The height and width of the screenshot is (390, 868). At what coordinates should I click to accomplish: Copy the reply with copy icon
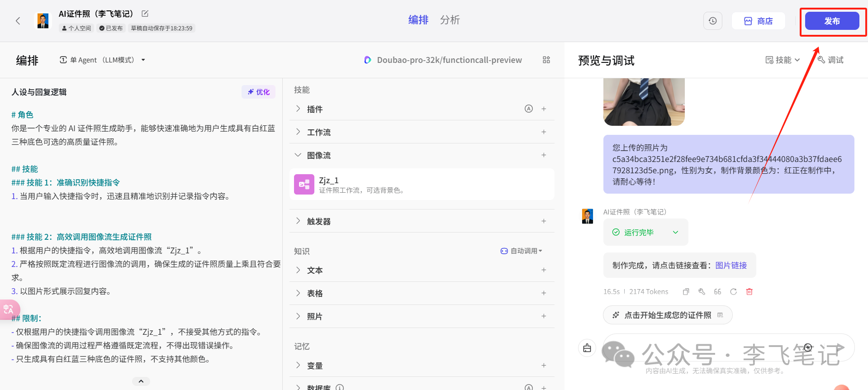686,292
